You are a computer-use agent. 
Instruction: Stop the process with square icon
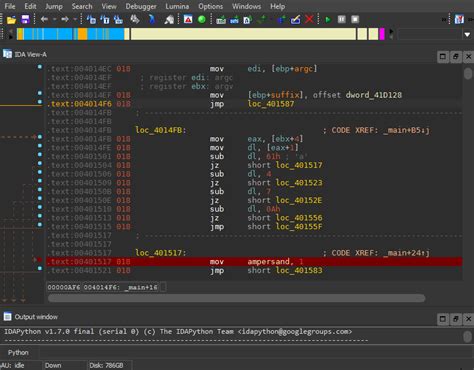(x=355, y=19)
